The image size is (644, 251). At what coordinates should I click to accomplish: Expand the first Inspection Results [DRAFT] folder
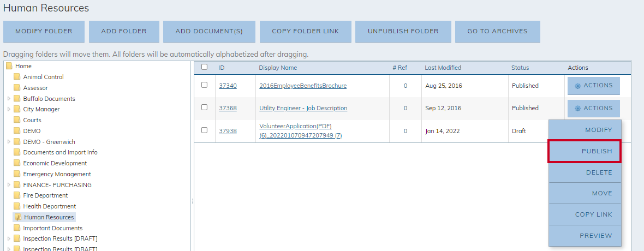tap(9, 238)
